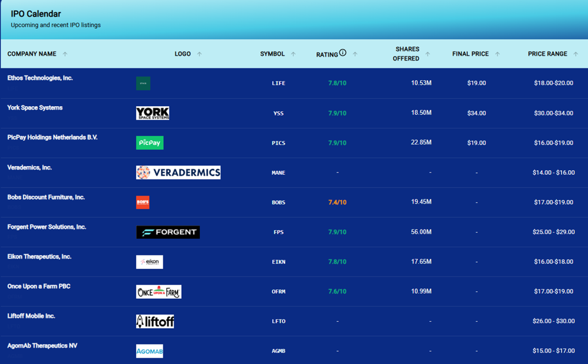Click the Liftoff logo
588x364 pixels.
click(155, 321)
